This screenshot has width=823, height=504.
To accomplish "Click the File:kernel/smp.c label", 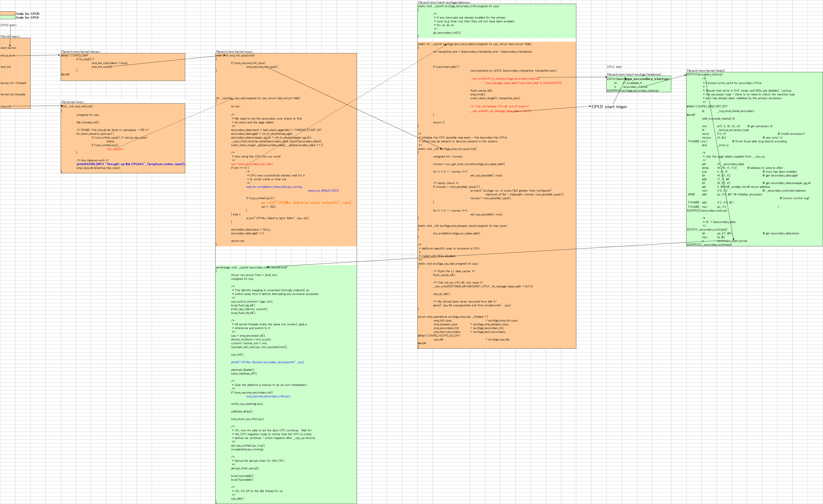I will pyautogui.click(x=72, y=102).
